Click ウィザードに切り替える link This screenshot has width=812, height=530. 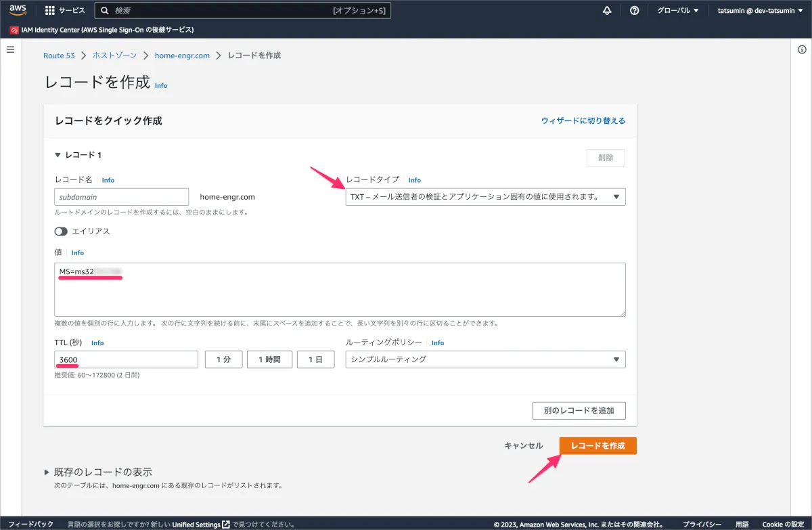tap(583, 120)
